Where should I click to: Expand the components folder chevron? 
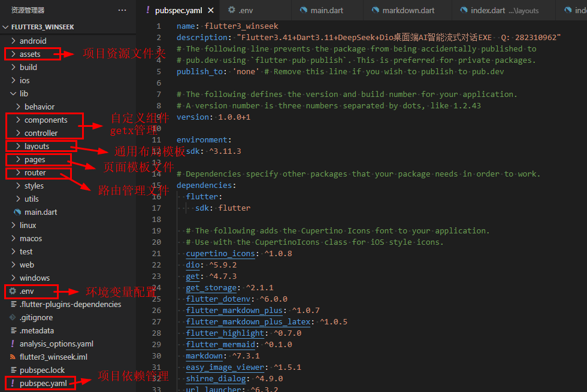(x=18, y=120)
